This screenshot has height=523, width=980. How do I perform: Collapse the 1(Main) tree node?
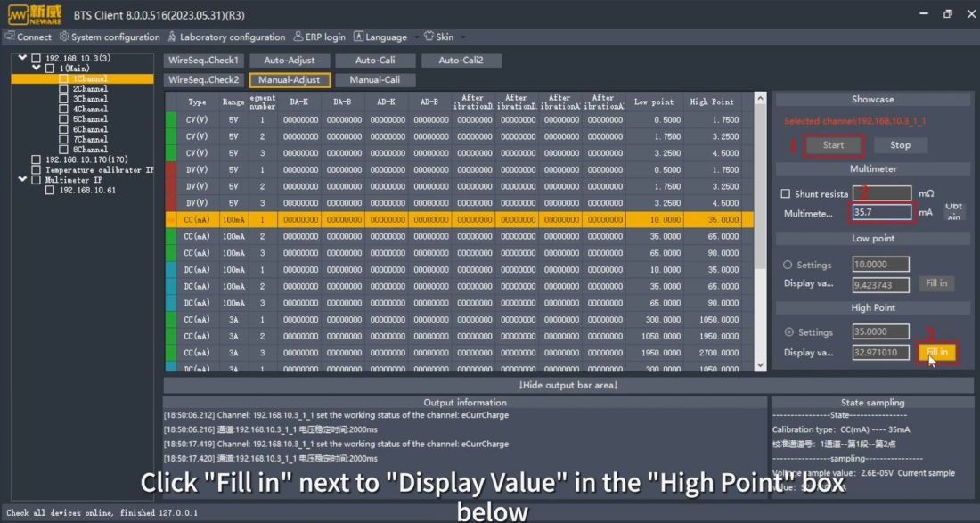tap(36, 69)
